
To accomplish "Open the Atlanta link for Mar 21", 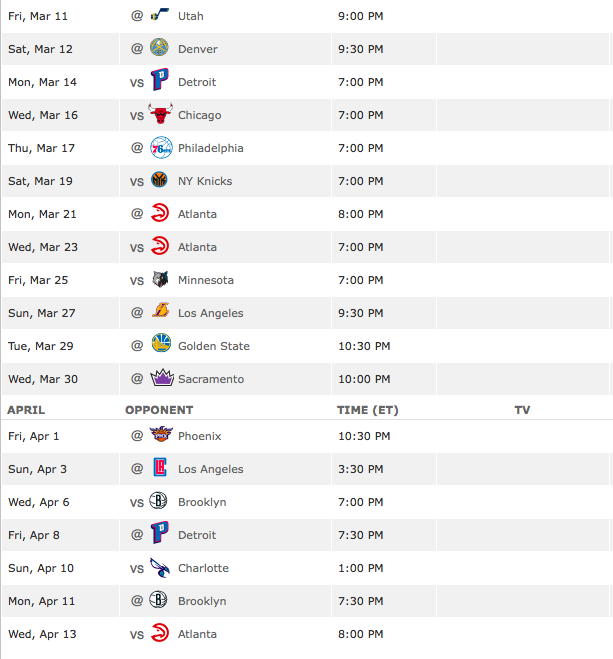I will click(x=197, y=214).
